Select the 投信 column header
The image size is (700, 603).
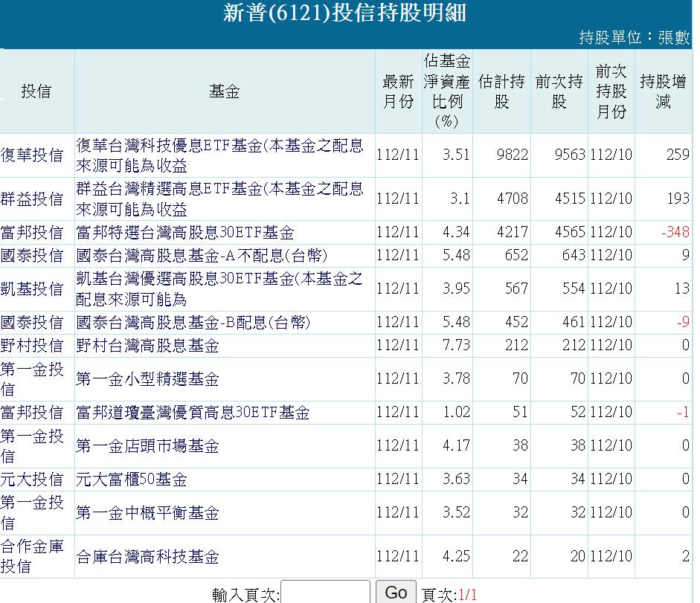[x=36, y=91]
